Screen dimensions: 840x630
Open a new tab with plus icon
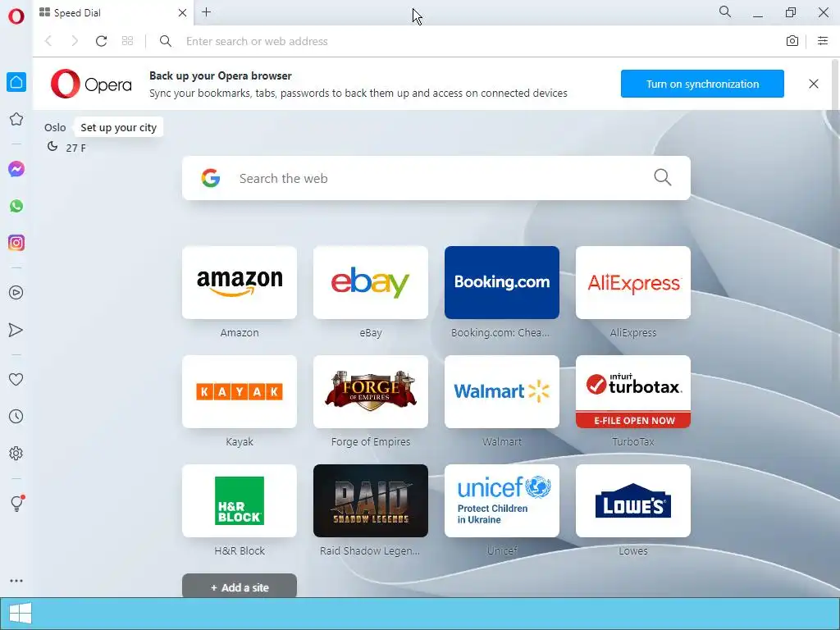(206, 12)
